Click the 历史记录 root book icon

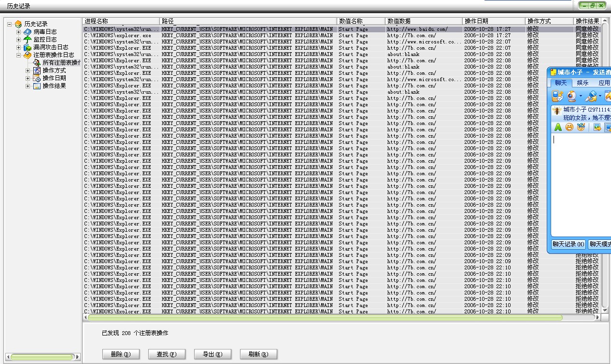click(x=18, y=24)
